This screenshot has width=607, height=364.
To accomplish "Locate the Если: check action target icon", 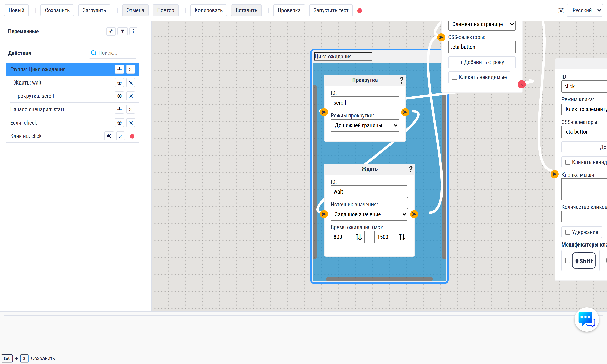I will tap(119, 123).
